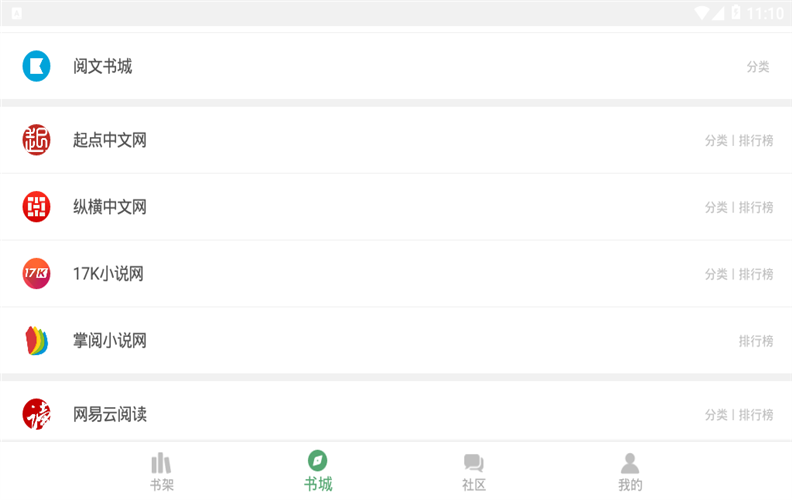
Task: View 排行榜 for 起点中文网
Action: click(756, 141)
